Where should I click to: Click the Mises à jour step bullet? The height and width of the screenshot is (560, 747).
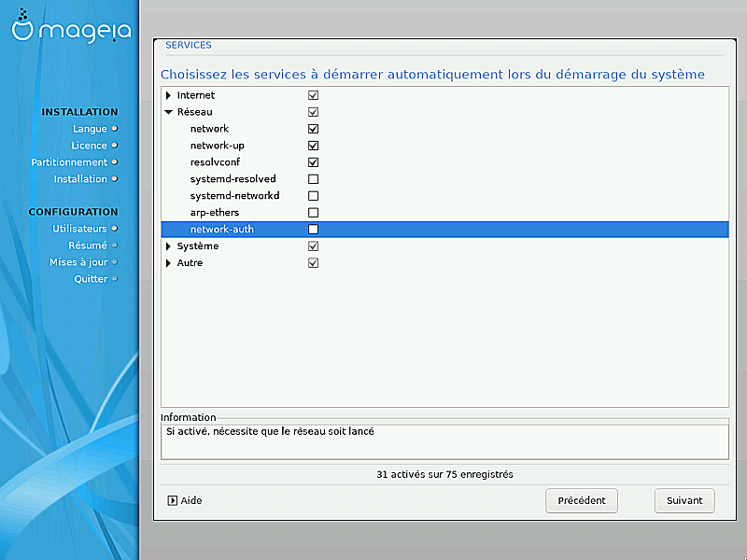[x=114, y=262]
